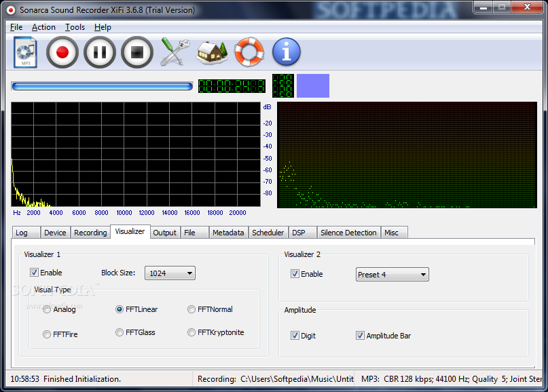Expand the Block Size 1024 dropdown
Image resolution: width=548 pixels, height=392 pixels.
170,273
